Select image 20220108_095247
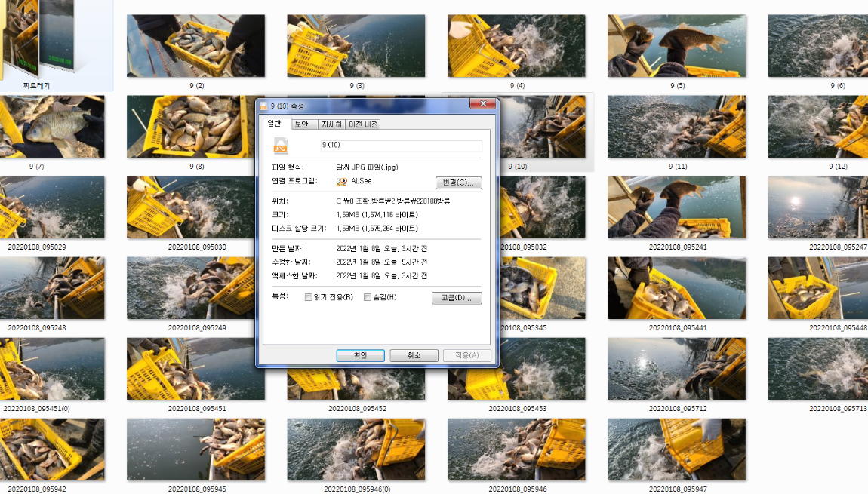 [818, 207]
